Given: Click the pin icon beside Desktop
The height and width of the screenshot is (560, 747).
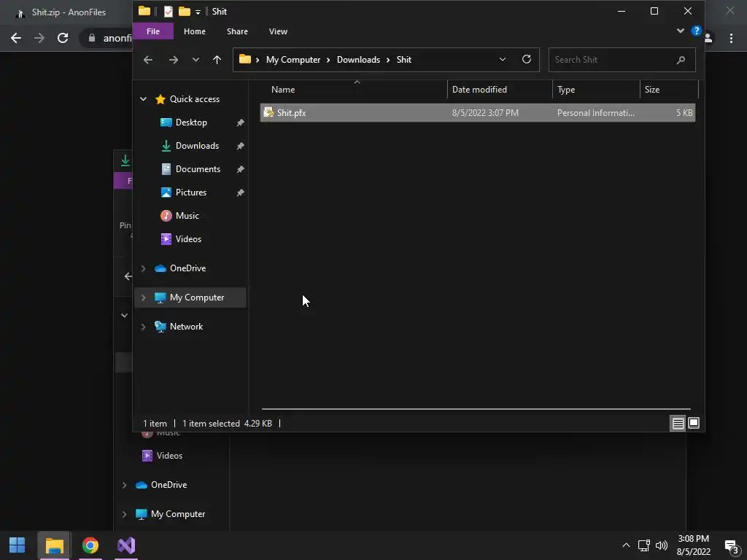Looking at the screenshot, I should pyautogui.click(x=240, y=122).
